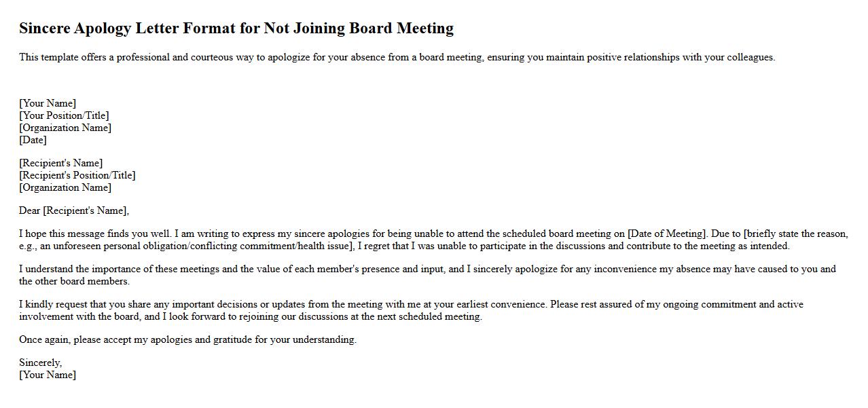
Task: Click the [Date of Meeting] placeholder
Action: pyautogui.click(x=667, y=234)
